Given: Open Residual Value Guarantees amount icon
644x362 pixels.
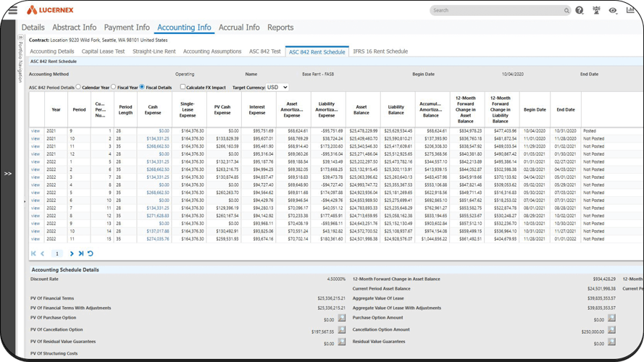Looking at the screenshot, I should point(611,342).
